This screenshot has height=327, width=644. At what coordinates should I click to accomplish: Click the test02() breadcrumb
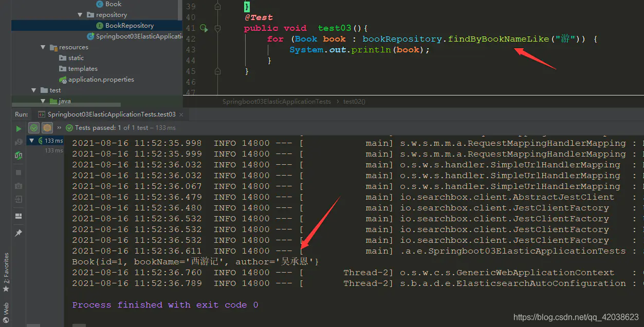(x=354, y=102)
